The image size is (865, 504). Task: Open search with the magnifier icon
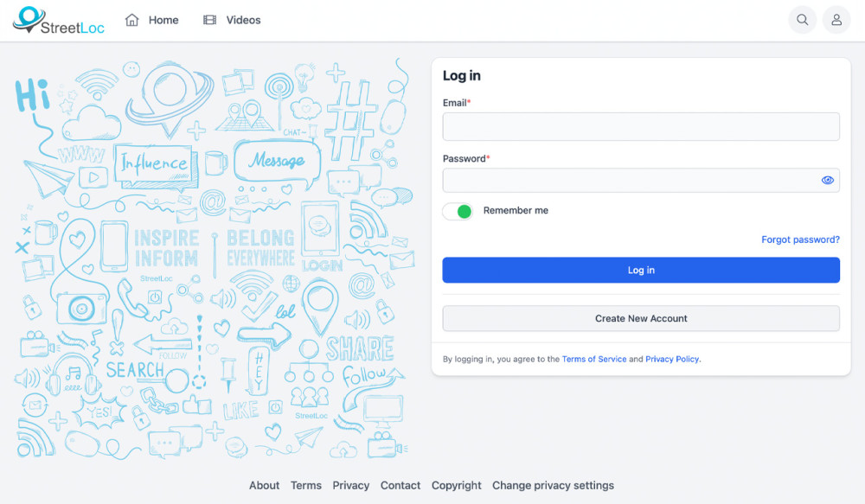click(803, 20)
